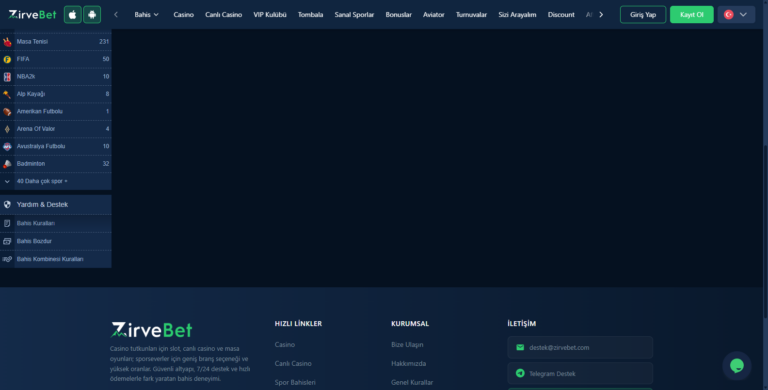Click the ZirveBet logo in the header
The height and width of the screenshot is (390, 768).
click(32, 15)
